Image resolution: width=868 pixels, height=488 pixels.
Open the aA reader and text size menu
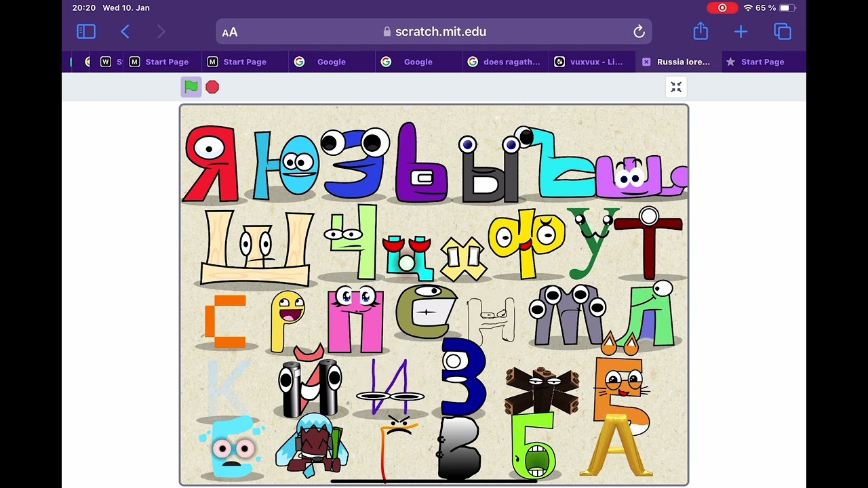(230, 32)
